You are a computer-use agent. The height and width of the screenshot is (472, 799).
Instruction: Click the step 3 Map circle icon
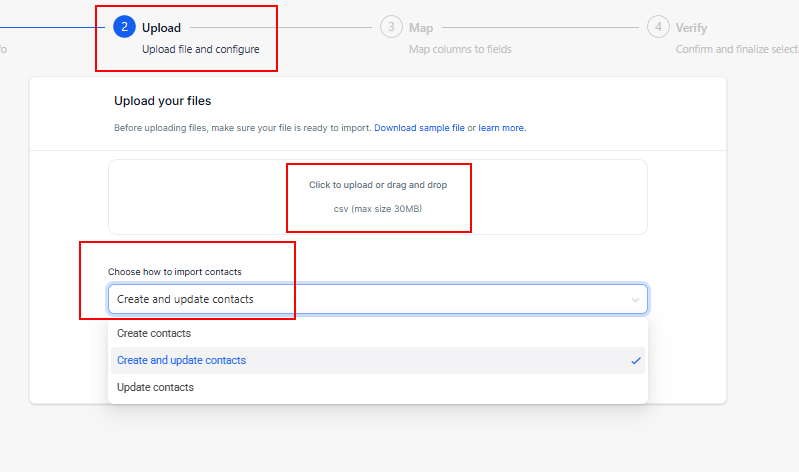pos(391,27)
